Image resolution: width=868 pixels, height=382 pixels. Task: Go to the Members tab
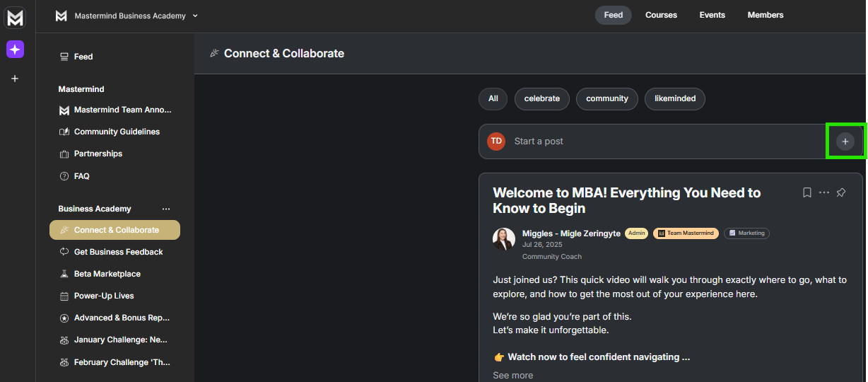[766, 15]
